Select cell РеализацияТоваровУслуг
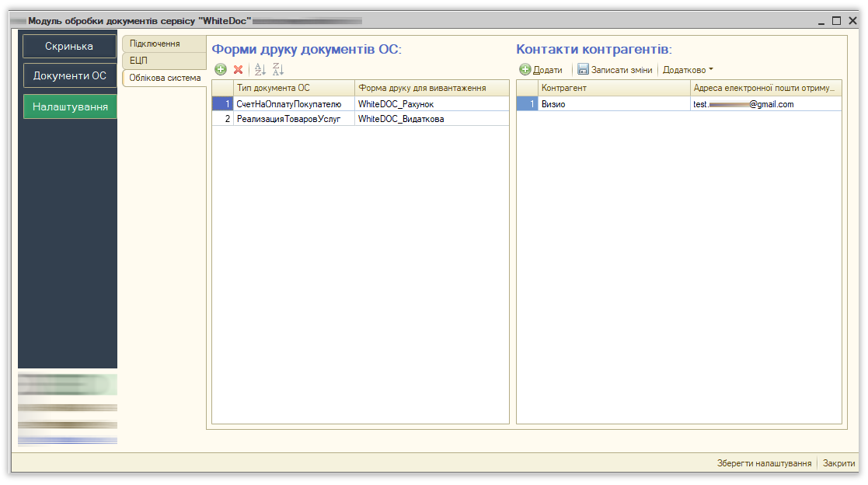The height and width of the screenshot is (485, 868). tap(294, 119)
